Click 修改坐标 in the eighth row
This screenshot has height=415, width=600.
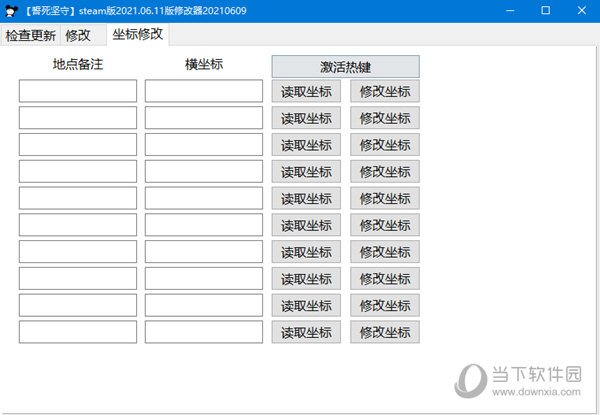pos(384,278)
